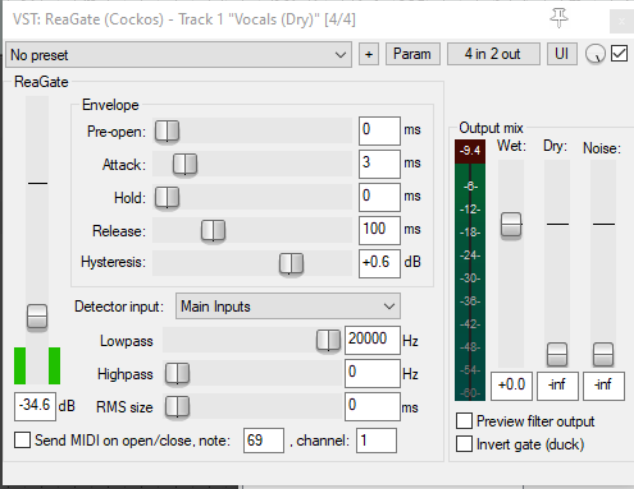The image size is (634, 489).
Task: Click the Hysteresis slider handle
Action: pos(291,264)
